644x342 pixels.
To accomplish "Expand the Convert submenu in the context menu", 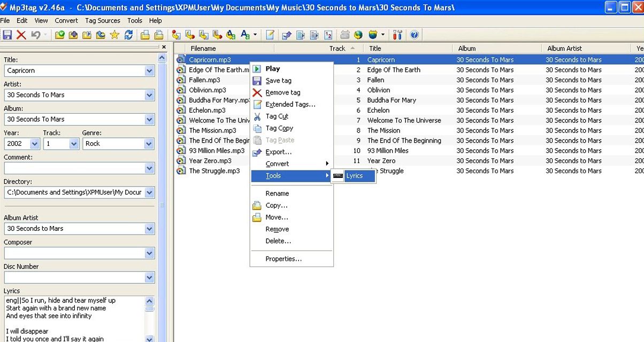I will click(x=292, y=164).
